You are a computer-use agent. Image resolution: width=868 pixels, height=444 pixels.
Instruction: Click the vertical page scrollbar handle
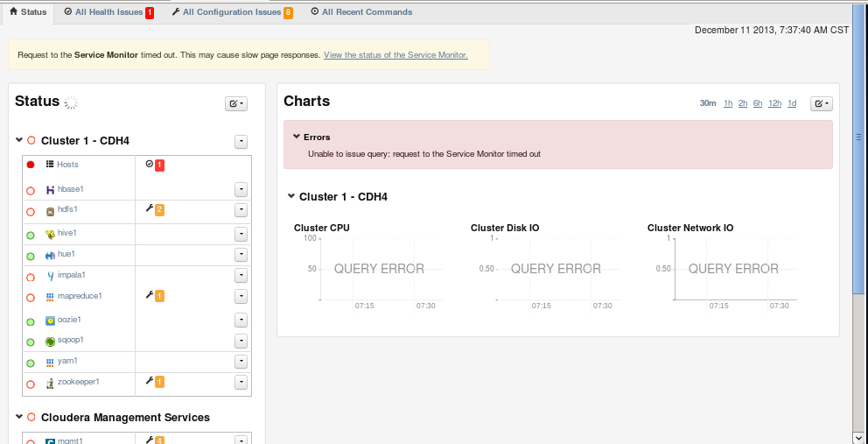point(858,137)
